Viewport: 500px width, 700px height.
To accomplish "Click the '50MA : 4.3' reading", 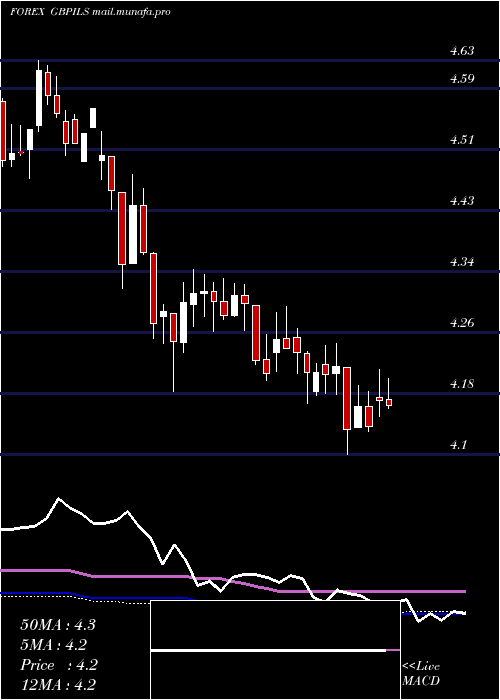I will (x=58, y=625).
